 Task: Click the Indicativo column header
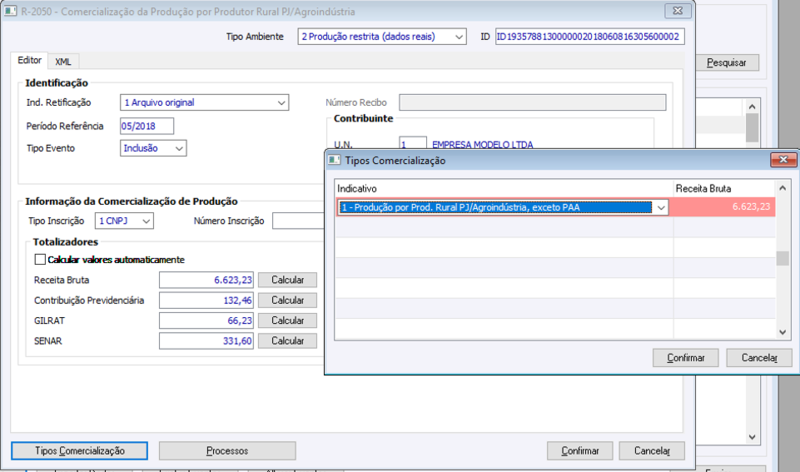(x=504, y=188)
